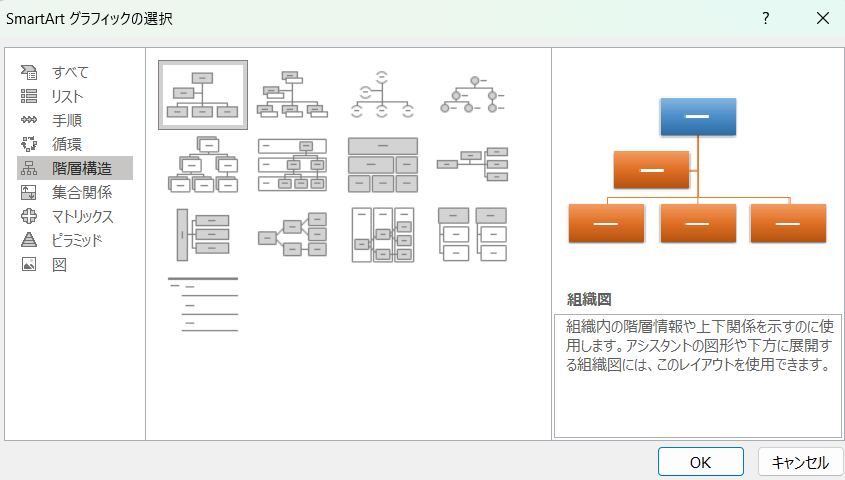The height and width of the screenshot is (480, 845).
Task: Click the 集合関係 icon
Action: [x=29, y=192]
